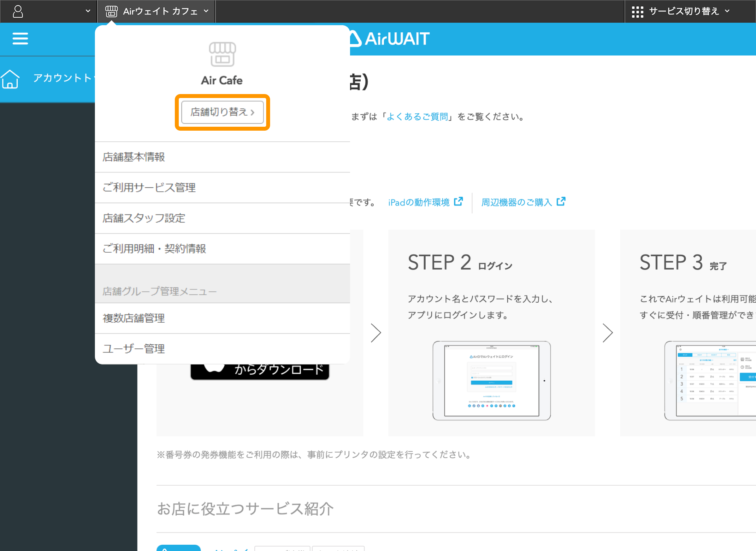
Task: Click the STEP 3 完了 heading
Action: pos(683,263)
